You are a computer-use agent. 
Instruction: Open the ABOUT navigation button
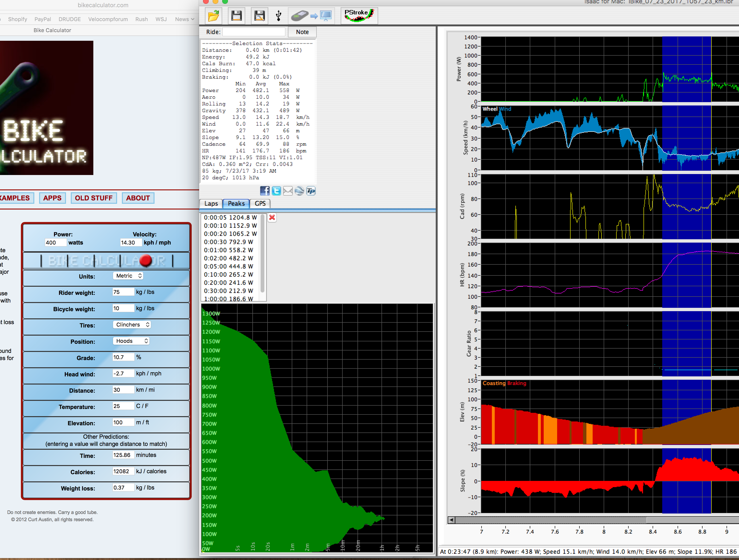[x=138, y=198]
